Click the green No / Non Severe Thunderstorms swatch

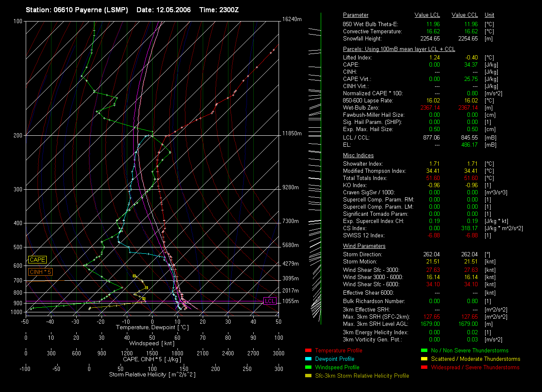tap(424, 350)
